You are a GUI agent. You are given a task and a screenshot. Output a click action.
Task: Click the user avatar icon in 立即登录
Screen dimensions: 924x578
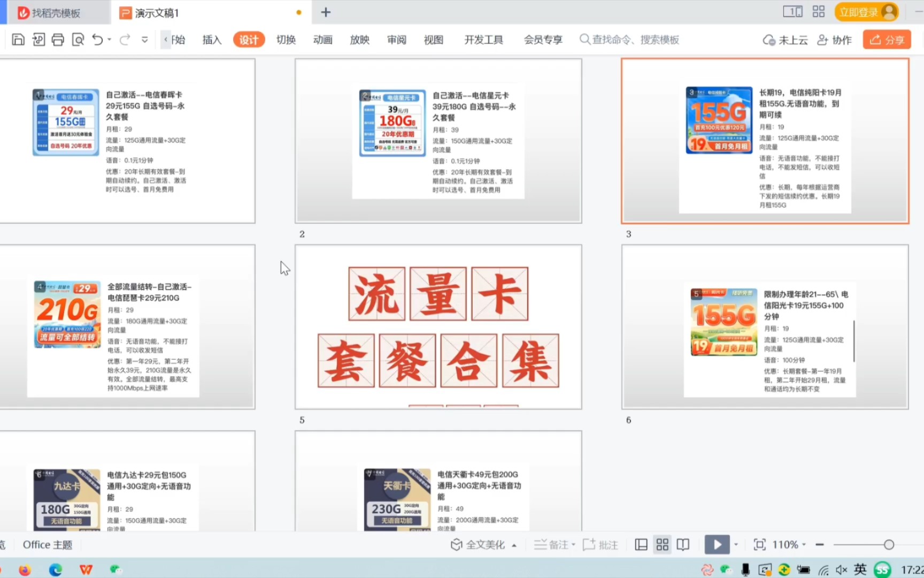889,12
